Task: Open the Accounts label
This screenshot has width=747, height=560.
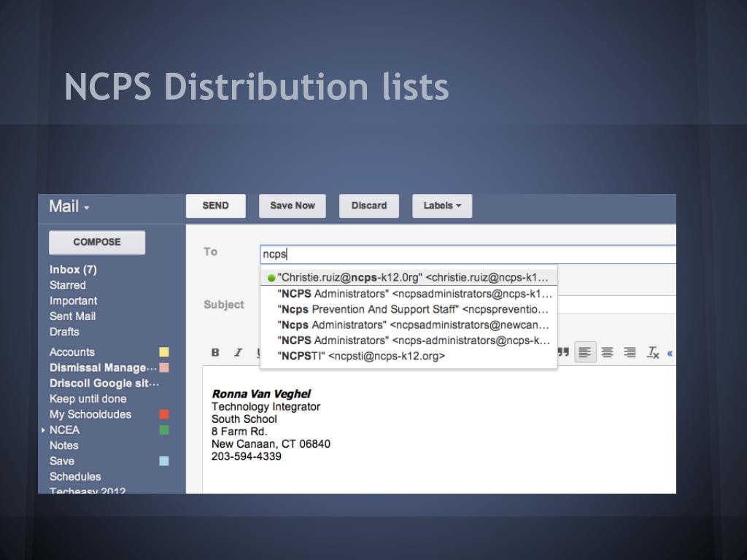Action: point(72,352)
